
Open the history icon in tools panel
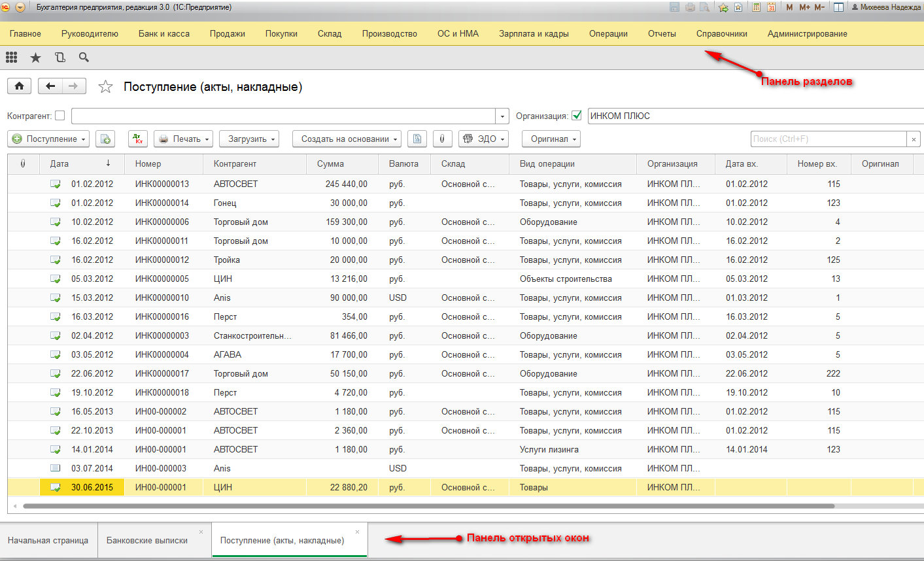tap(60, 58)
